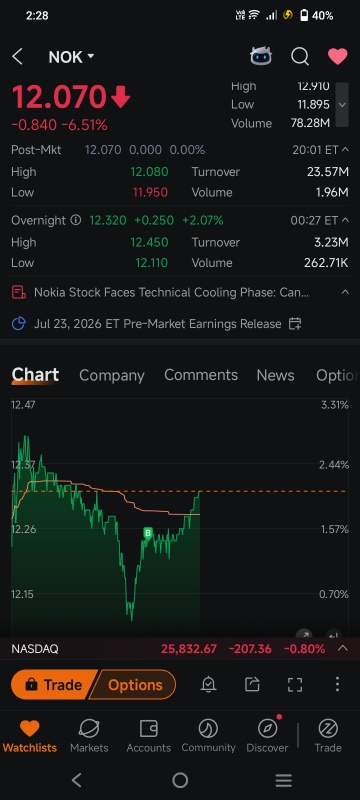
Task: Tap the info icon next to Overnight
Action: pos(75,220)
